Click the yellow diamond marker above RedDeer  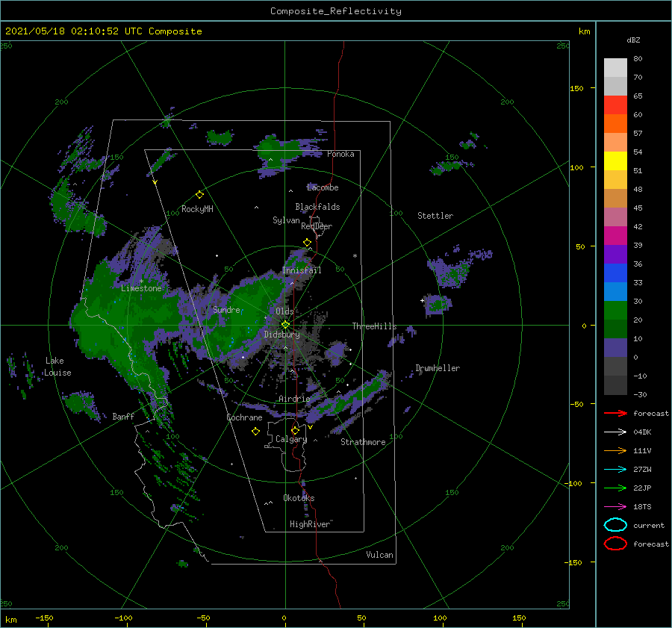pyautogui.click(x=307, y=243)
